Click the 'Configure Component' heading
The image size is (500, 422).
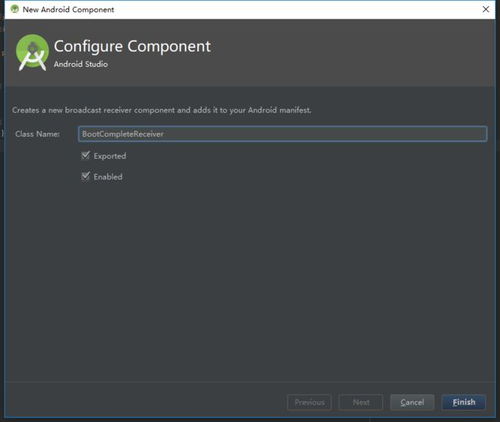132,46
